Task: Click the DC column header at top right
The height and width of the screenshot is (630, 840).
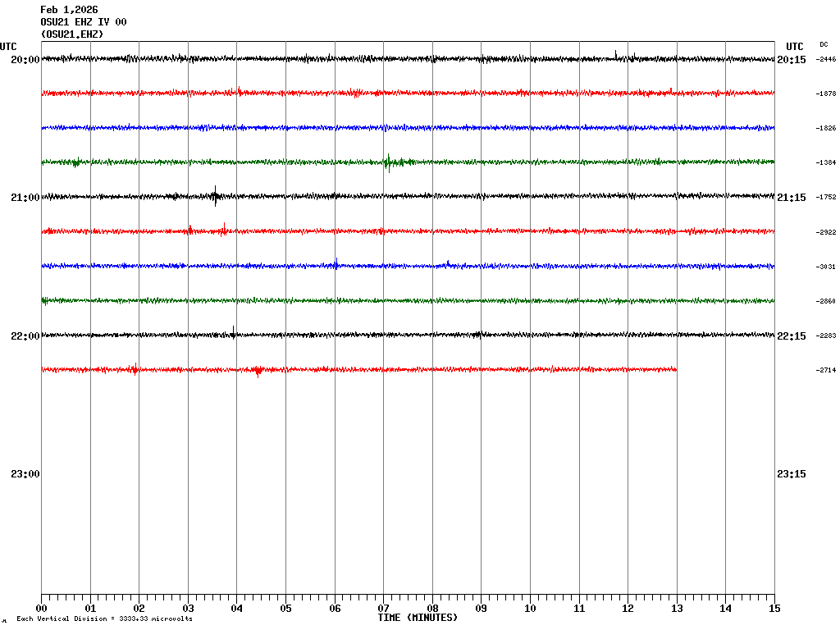Action: click(x=824, y=44)
